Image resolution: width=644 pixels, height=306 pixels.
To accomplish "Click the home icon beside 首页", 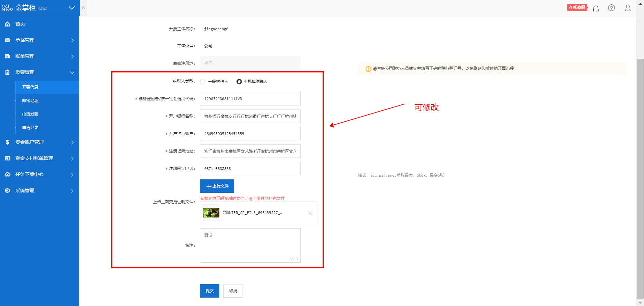I will click(x=7, y=24).
